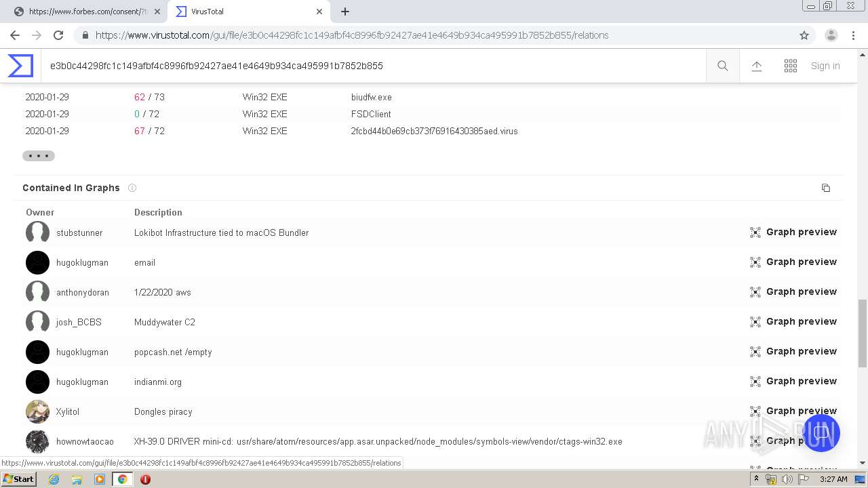The height and width of the screenshot is (488, 868).
Task: Click the red stop-sign taskbar icon
Action: 145,479
